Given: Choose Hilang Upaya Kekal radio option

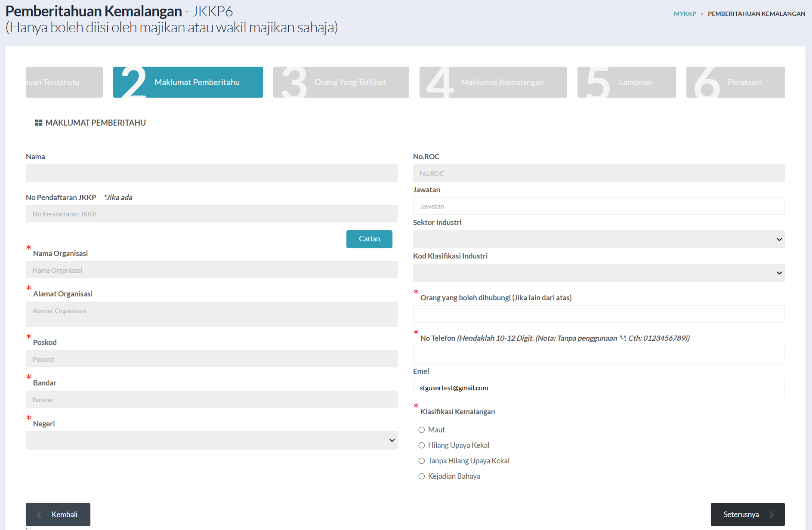Looking at the screenshot, I should click(x=422, y=445).
